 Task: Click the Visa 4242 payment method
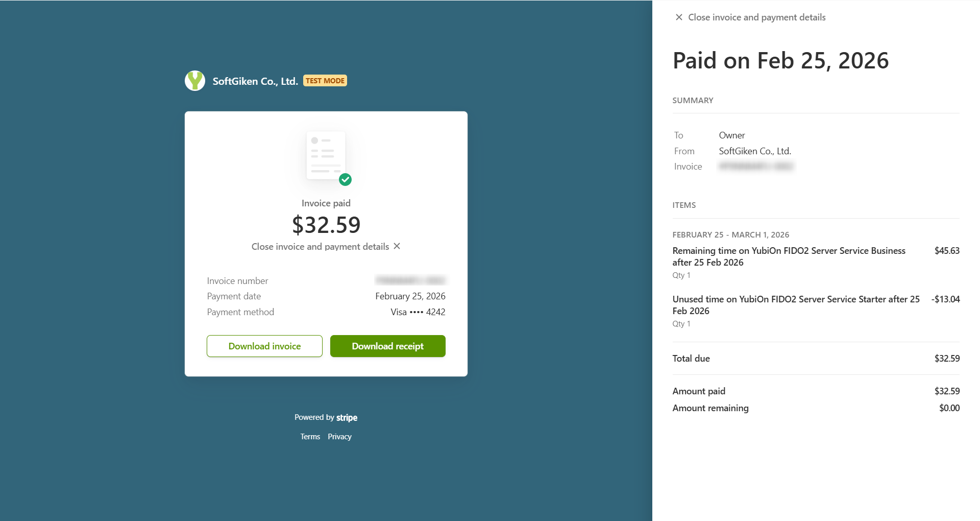[418, 312]
